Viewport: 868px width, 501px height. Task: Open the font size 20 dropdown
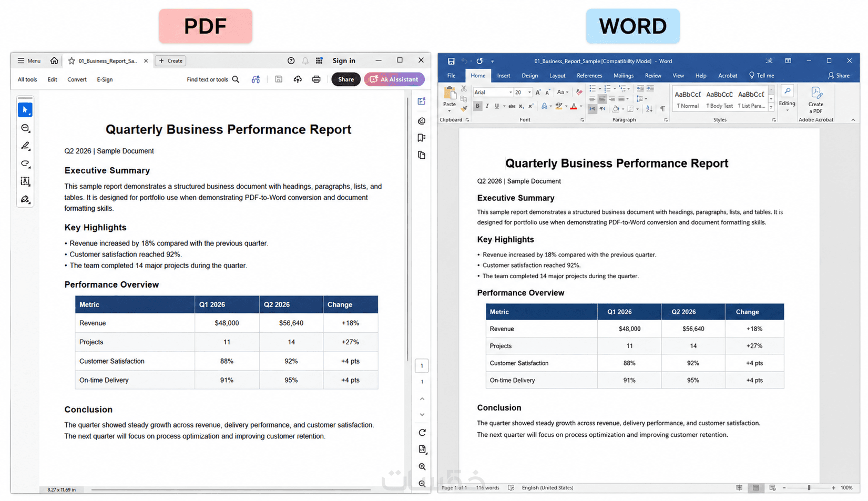point(529,93)
